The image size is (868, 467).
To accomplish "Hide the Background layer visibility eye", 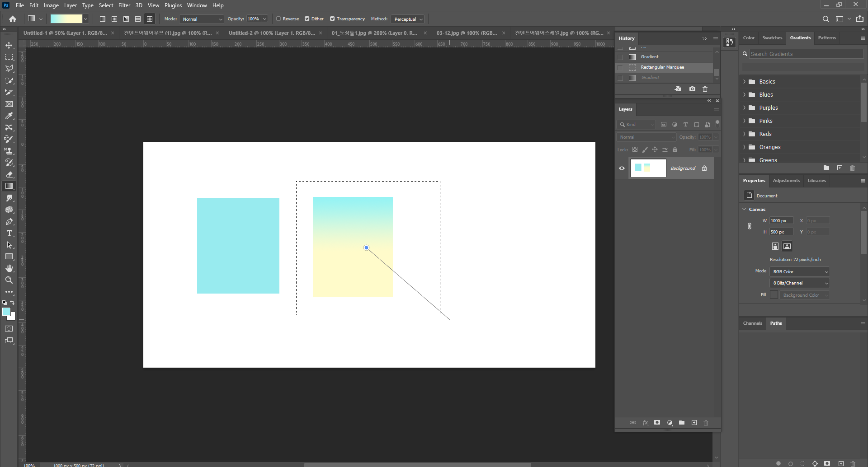I will 622,168.
